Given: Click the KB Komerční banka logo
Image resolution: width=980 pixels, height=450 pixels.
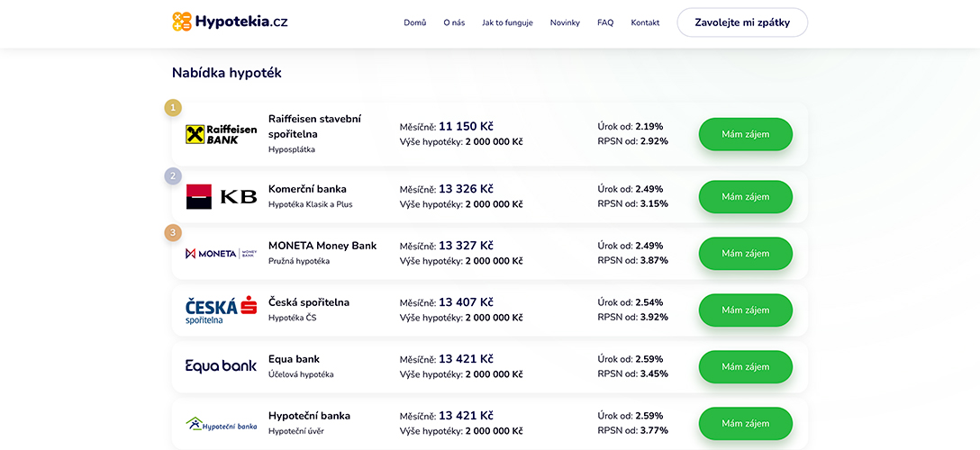Looking at the screenshot, I should click(222, 196).
